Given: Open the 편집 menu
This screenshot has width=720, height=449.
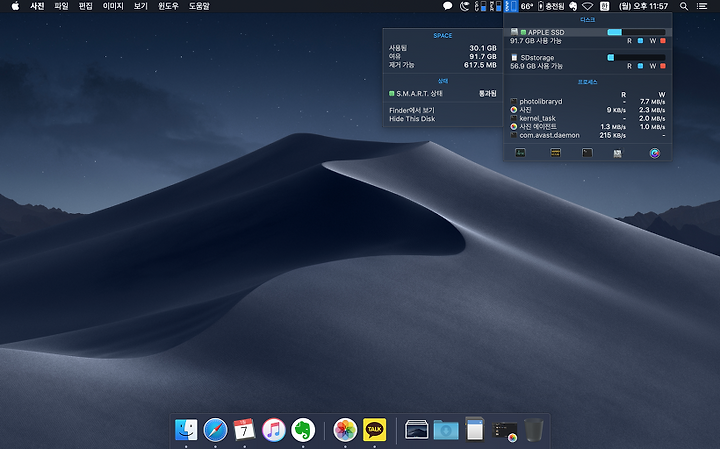Looking at the screenshot, I should click(85, 6).
